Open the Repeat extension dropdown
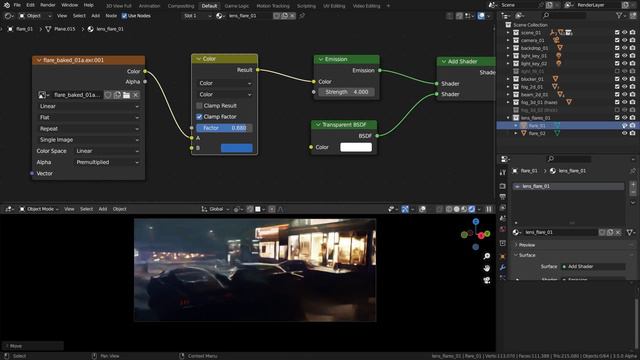The width and height of the screenshot is (640, 360). [x=89, y=129]
